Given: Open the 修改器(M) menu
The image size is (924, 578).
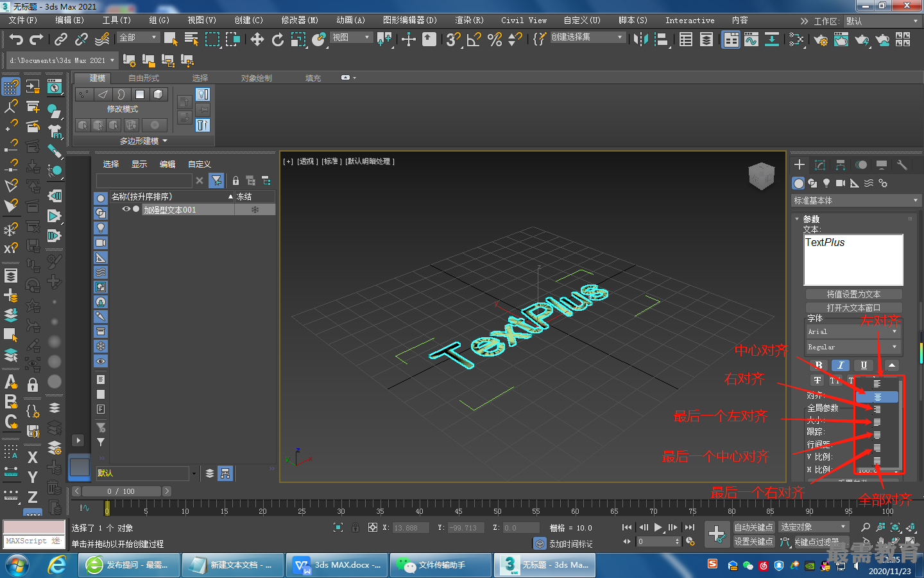Looking at the screenshot, I should [300, 21].
